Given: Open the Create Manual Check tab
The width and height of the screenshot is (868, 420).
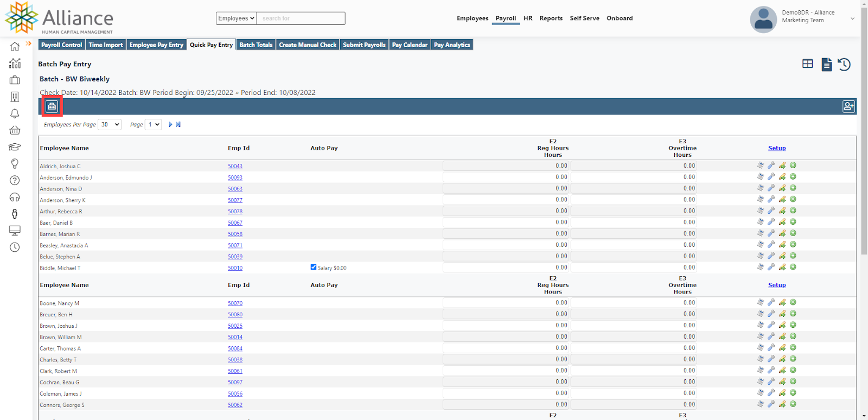Looking at the screenshot, I should click(308, 45).
